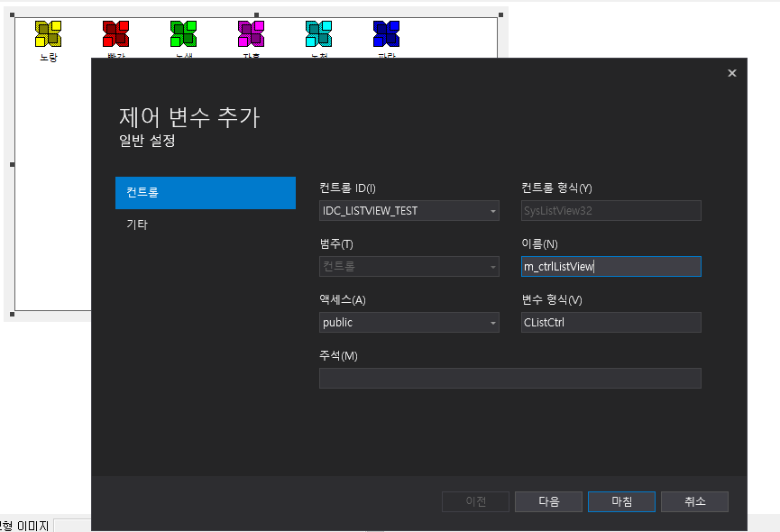Click the 다음 next button

548,501
